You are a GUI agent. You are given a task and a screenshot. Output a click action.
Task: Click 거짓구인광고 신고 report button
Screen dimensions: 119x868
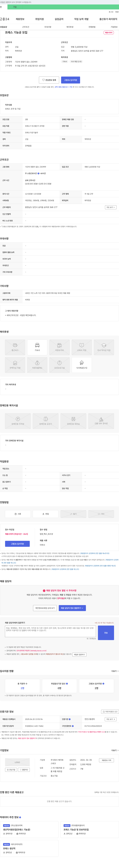(x=110, y=712)
